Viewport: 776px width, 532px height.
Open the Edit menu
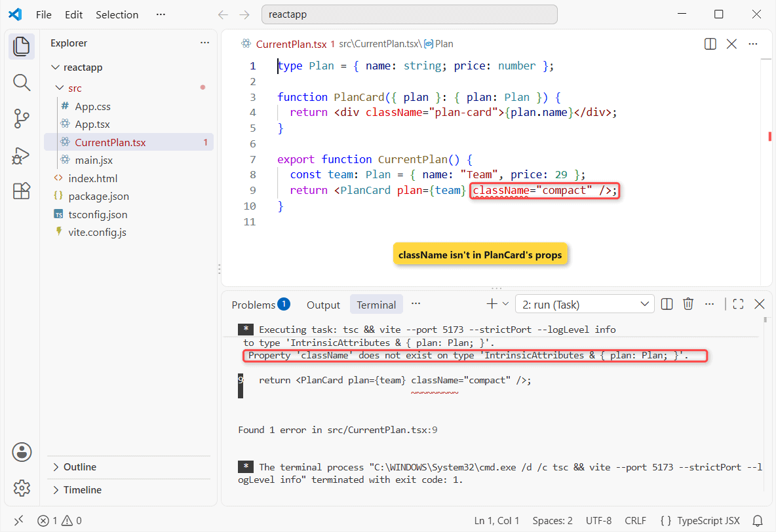tap(74, 15)
